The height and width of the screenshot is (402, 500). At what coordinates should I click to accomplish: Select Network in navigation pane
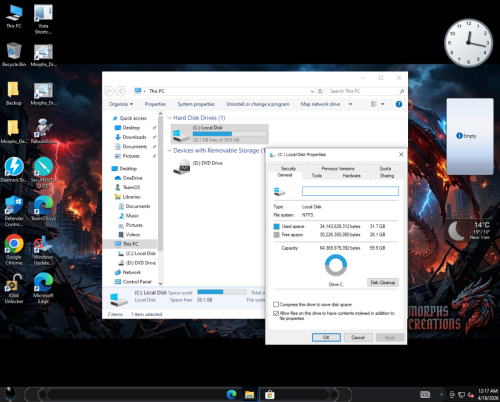132,272
